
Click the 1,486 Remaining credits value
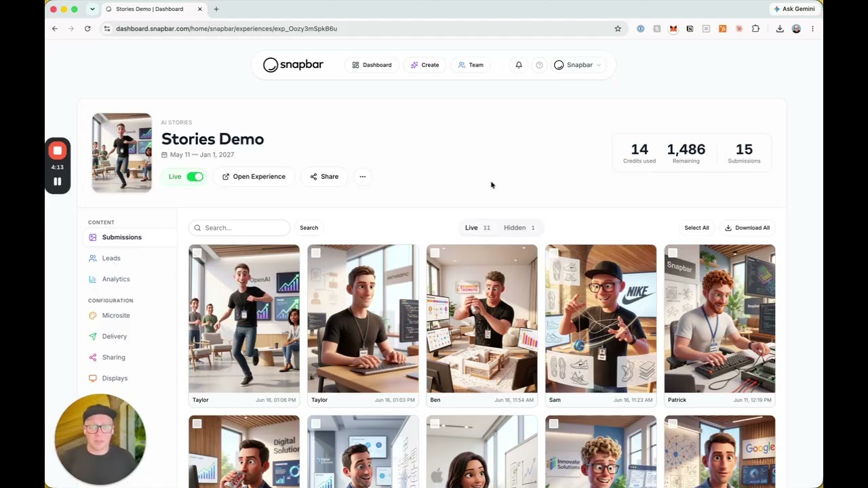[686, 149]
